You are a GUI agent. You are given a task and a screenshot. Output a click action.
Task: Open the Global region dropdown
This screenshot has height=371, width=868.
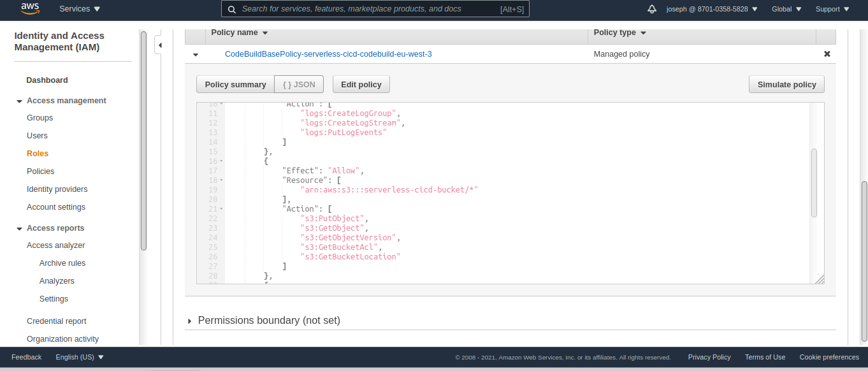(785, 9)
